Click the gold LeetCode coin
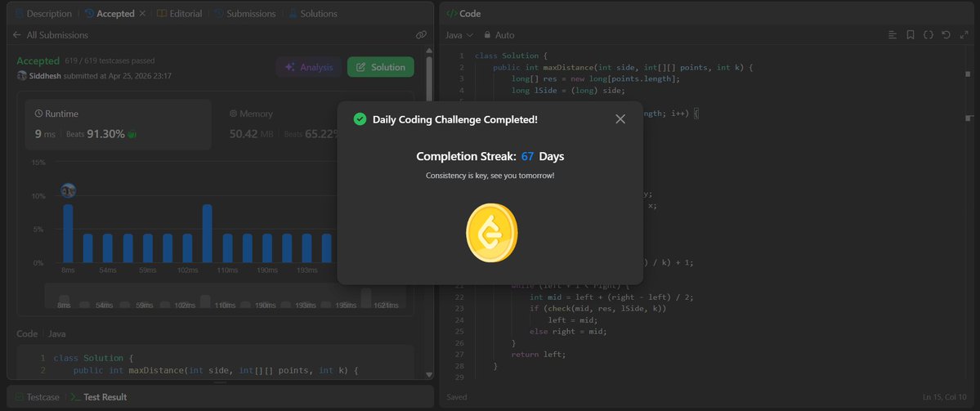Screen dimensions: 980x411 [492, 232]
